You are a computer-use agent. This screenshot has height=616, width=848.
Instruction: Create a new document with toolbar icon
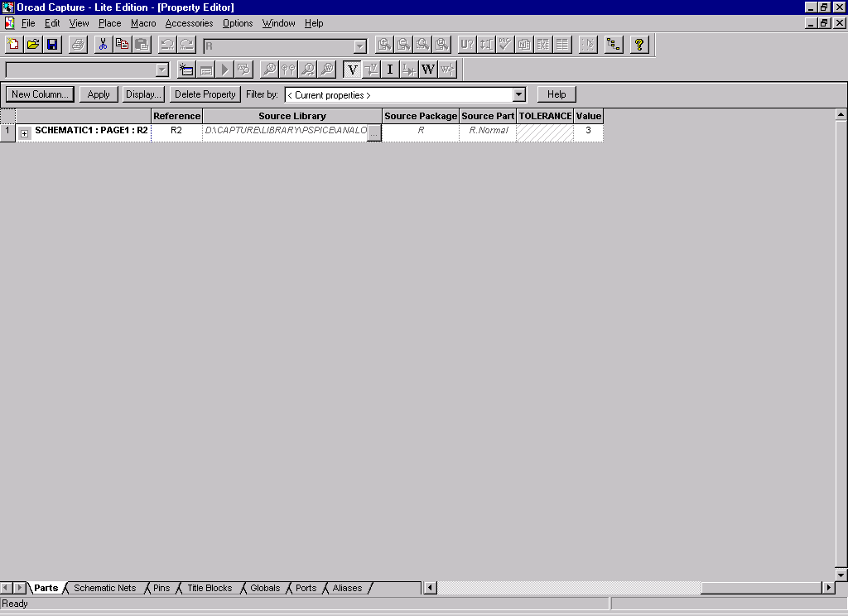tap(13, 45)
